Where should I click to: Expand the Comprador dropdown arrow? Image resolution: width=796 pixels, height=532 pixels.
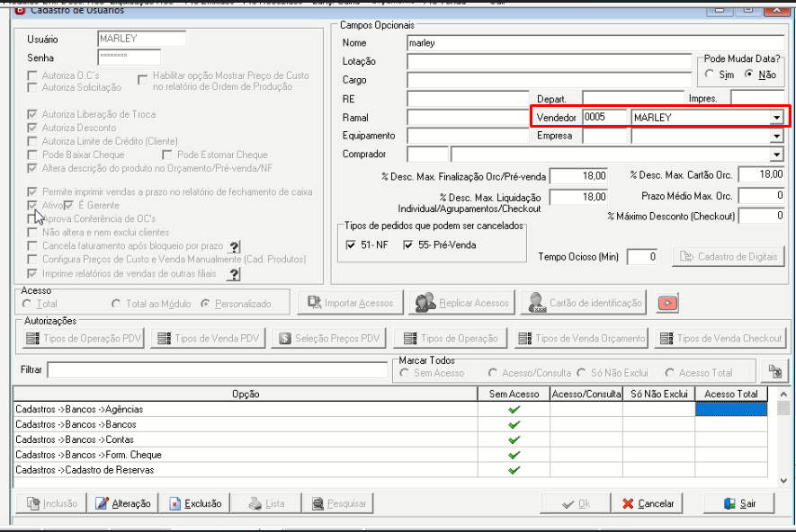tap(777, 155)
